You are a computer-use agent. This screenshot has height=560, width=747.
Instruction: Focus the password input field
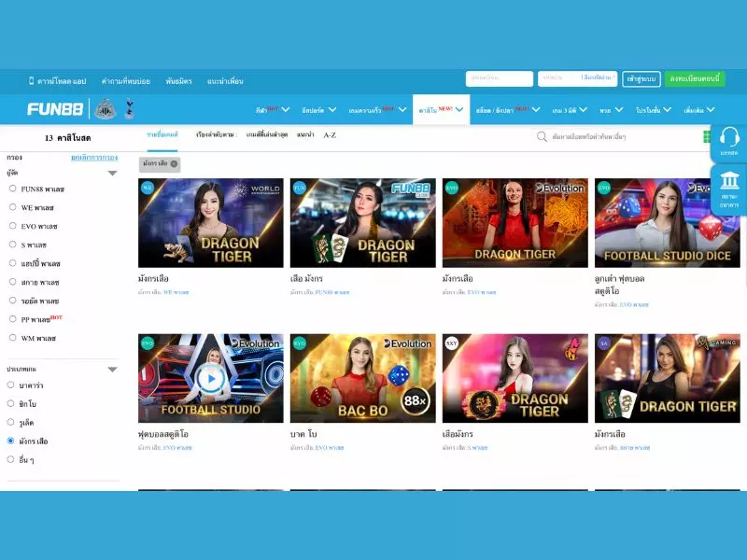[577, 78]
